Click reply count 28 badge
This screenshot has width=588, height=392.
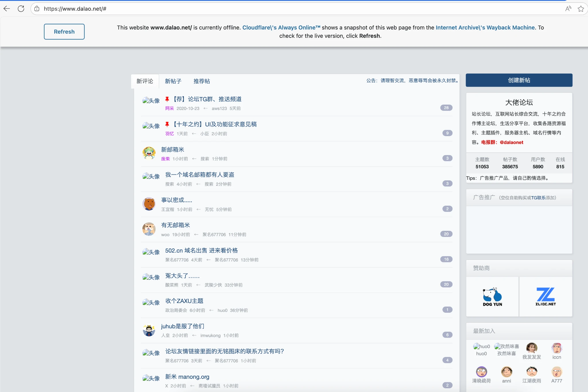click(x=446, y=108)
